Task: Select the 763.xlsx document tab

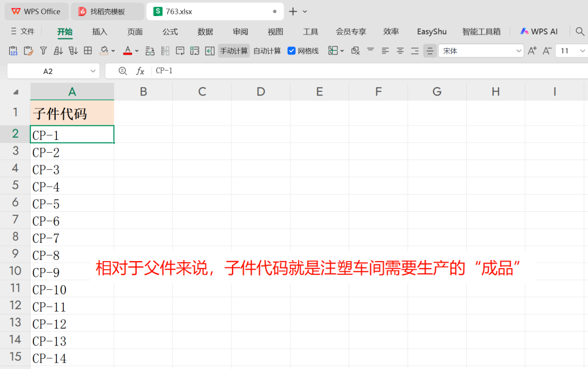Action: coord(215,11)
